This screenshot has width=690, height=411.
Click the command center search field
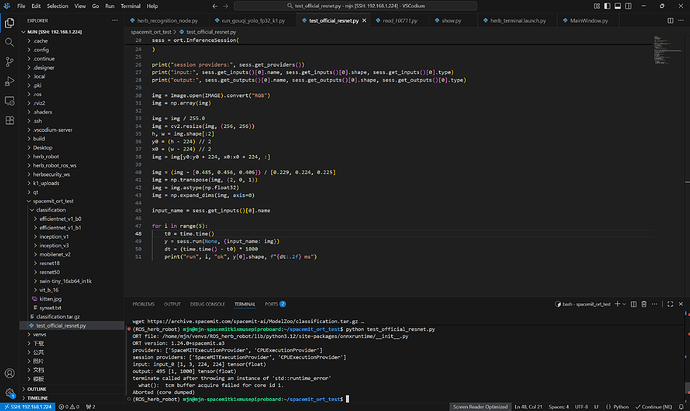[355, 6]
